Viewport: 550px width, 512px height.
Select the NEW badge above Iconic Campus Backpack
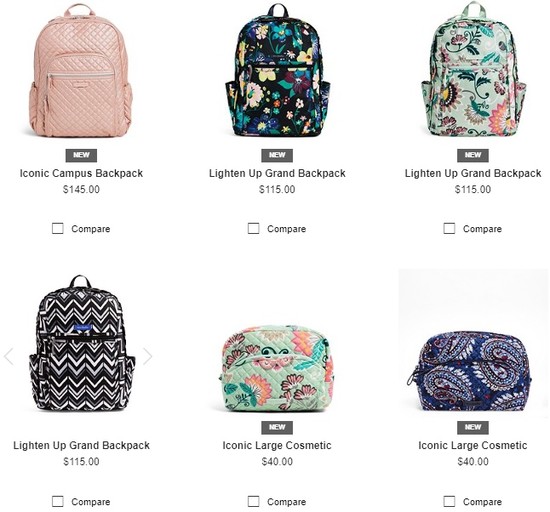pyautogui.click(x=81, y=155)
